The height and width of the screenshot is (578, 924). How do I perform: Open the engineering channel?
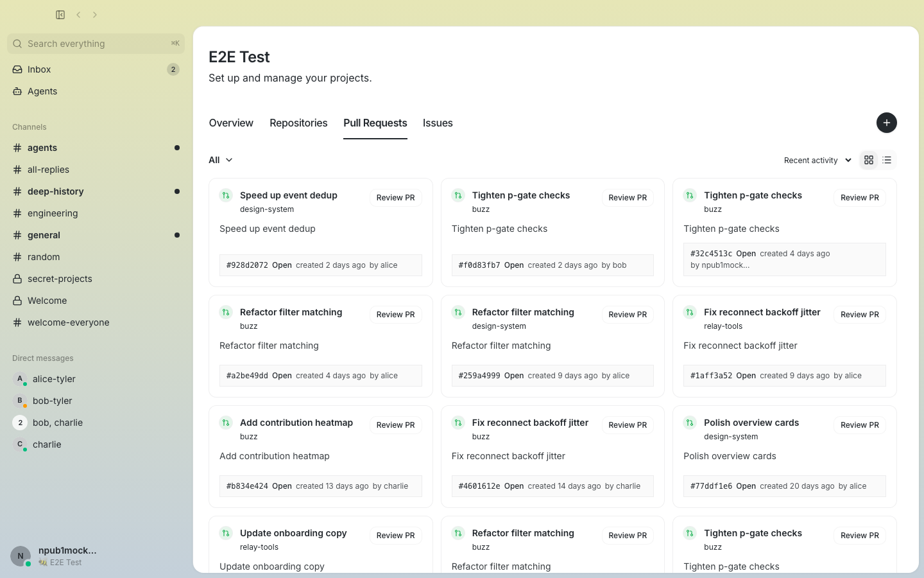point(96,213)
